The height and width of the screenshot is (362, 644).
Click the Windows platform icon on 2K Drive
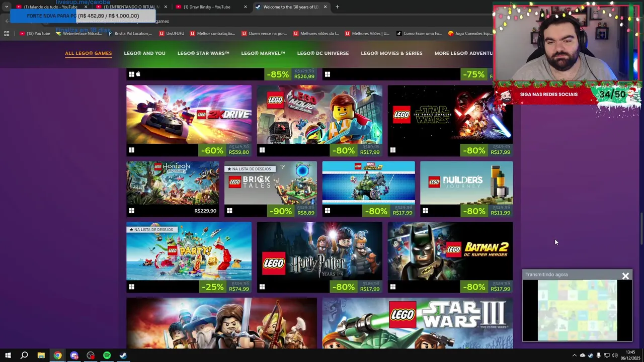click(131, 150)
